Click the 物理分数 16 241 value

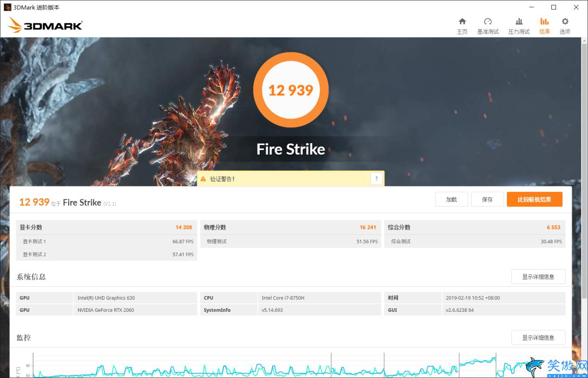point(368,227)
